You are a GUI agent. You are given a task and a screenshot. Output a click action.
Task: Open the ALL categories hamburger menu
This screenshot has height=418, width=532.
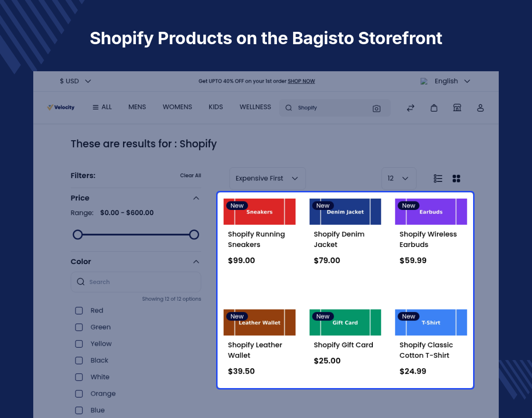tap(102, 107)
